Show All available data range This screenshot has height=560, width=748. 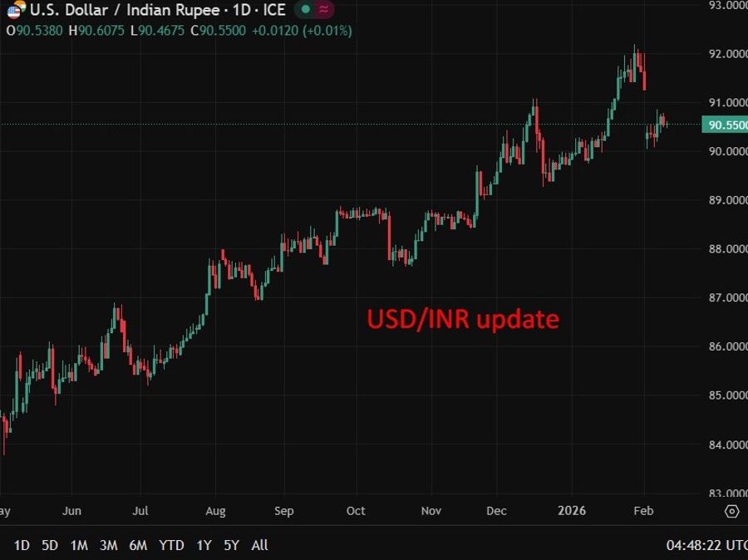(259, 546)
